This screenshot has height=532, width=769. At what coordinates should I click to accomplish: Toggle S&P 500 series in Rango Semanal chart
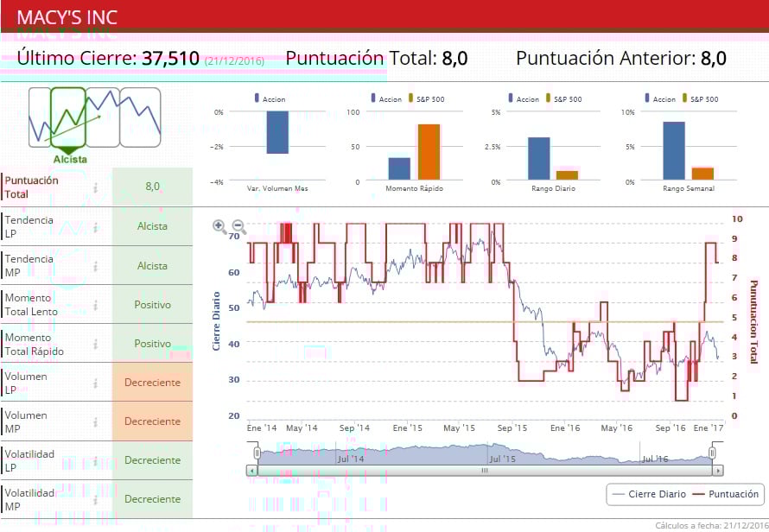point(701,98)
